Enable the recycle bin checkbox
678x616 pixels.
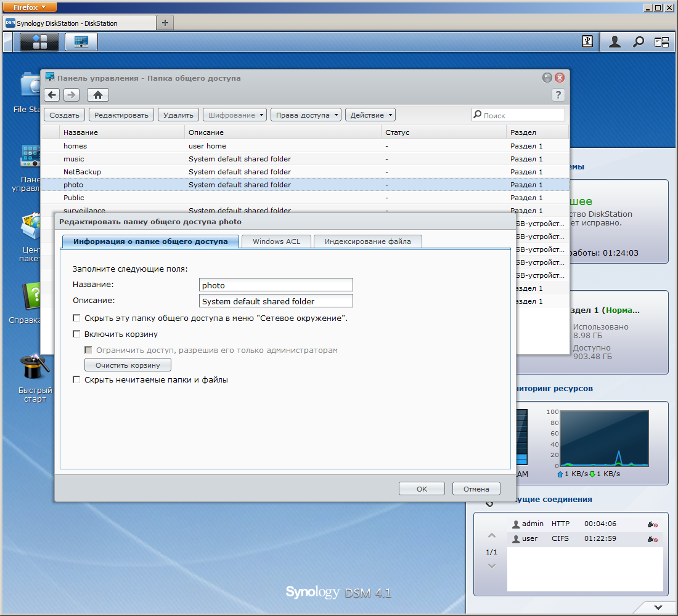coord(76,334)
